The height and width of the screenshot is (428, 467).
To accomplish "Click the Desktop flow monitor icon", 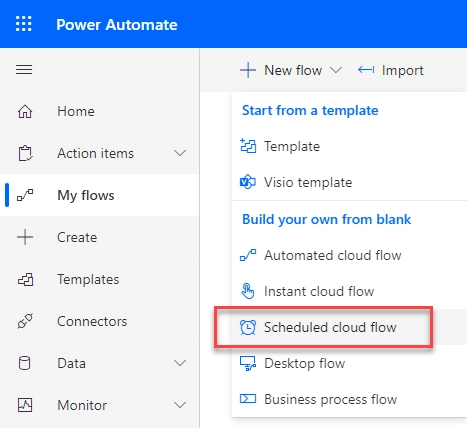I will 248,363.
